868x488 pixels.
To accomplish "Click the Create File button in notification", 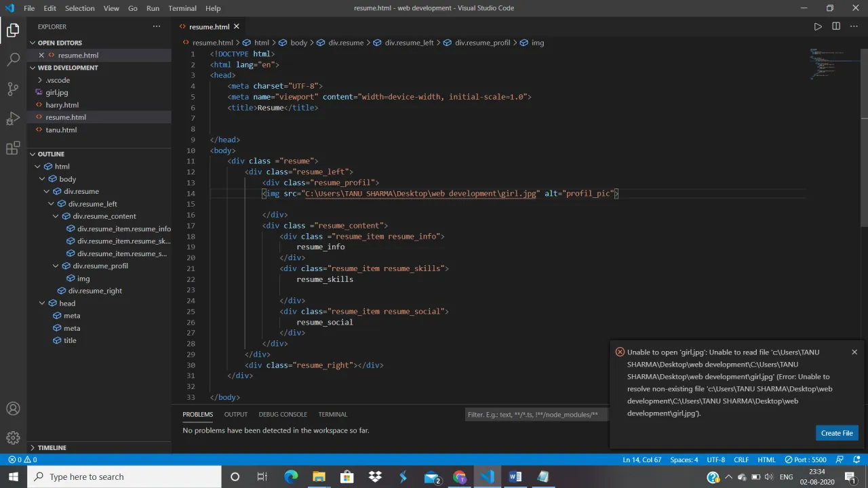I will click(x=837, y=432).
